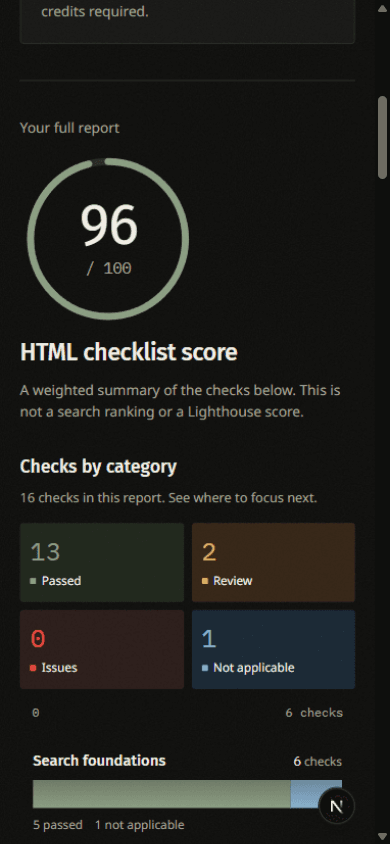The image size is (390, 844).
Task: Click the '5 passed' label
Action: click(58, 825)
